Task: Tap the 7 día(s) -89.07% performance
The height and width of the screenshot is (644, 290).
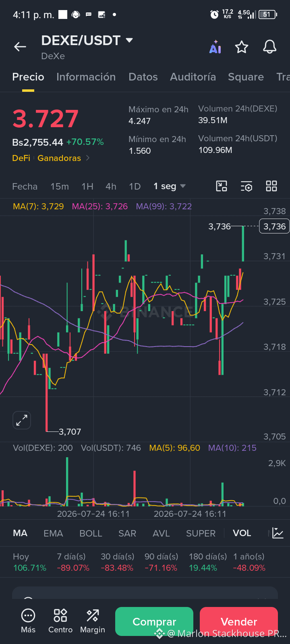Action: (73, 562)
